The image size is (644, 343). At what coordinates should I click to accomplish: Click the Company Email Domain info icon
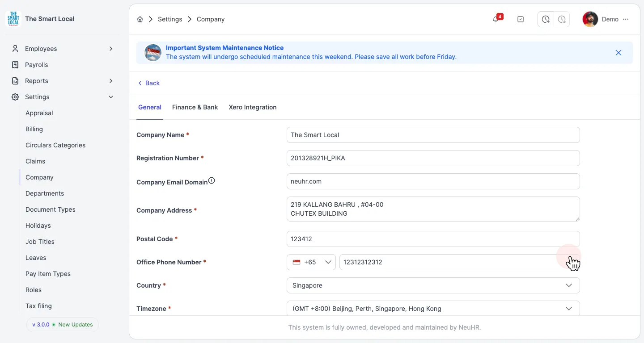[212, 180]
